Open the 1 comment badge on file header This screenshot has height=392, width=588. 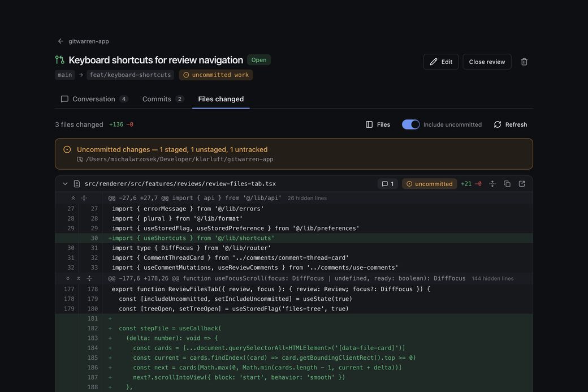(387, 184)
